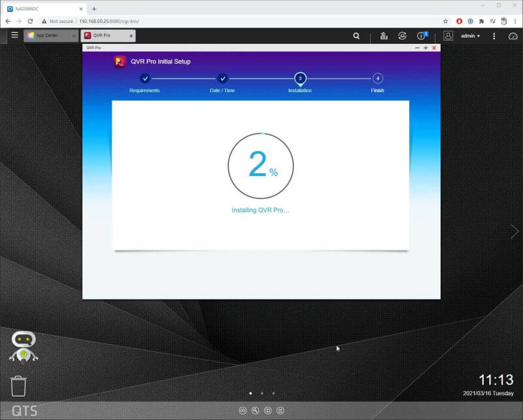Select the third desktop page dot
Screen dimensions: 523x420
pyautogui.click(x=273, y=393)
